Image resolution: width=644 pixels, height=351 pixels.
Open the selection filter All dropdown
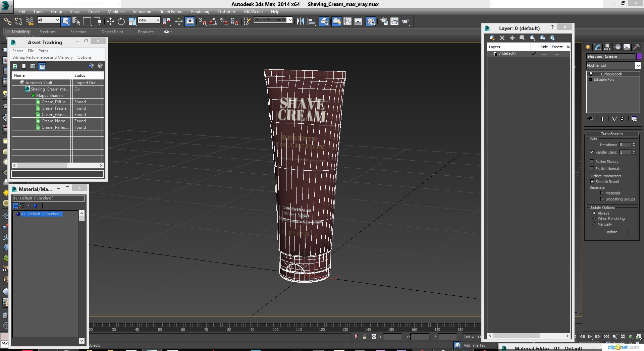tap(48, 20)
